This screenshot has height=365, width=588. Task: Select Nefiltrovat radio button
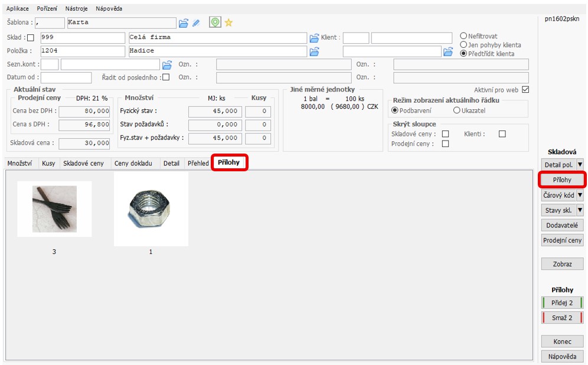(x=463, y=36)
